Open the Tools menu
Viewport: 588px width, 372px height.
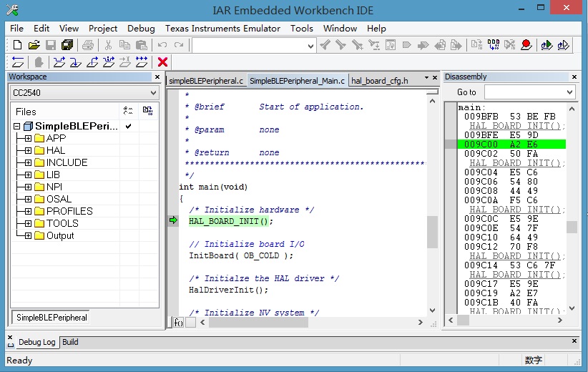click(301, 29)
